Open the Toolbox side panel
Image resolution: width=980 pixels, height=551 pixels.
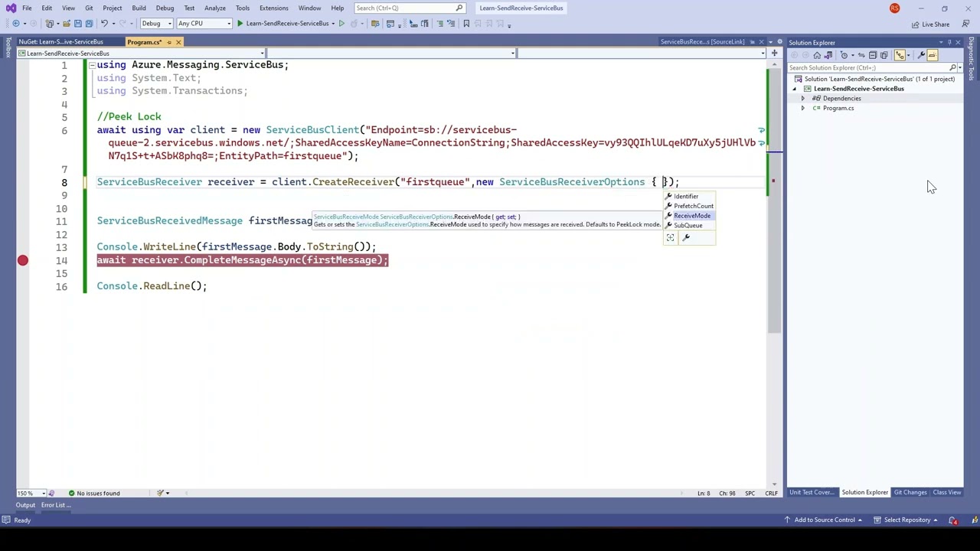pyautogui.click(x=8, y=48)
